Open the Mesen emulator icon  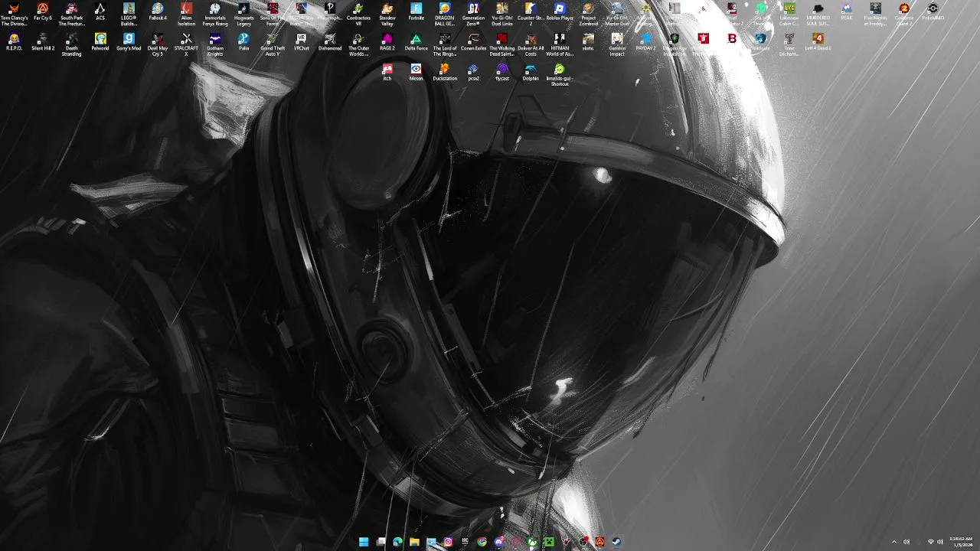point(416,72)
